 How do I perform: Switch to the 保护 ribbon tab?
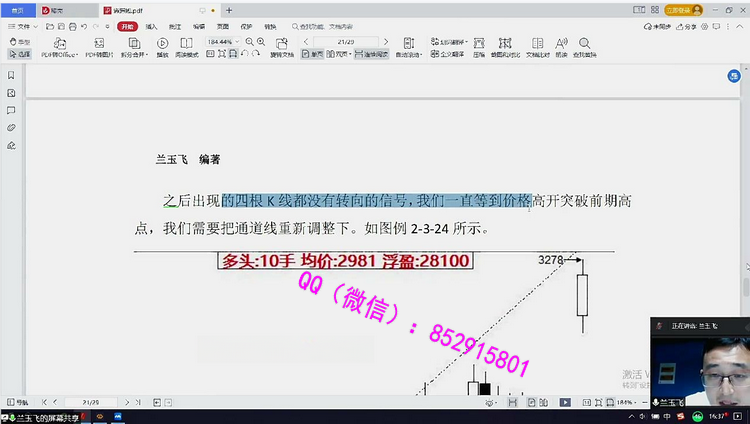pyautogui.click(x=246, y=26)
